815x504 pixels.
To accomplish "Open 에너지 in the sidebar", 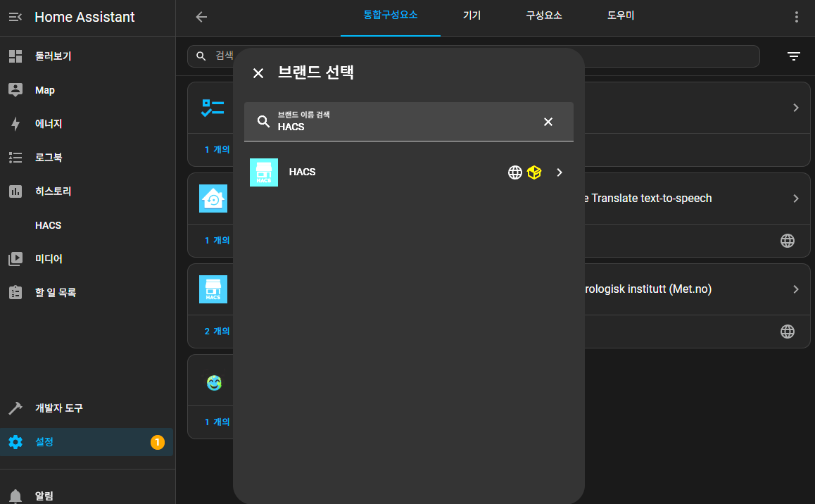I will coord(87,124).
